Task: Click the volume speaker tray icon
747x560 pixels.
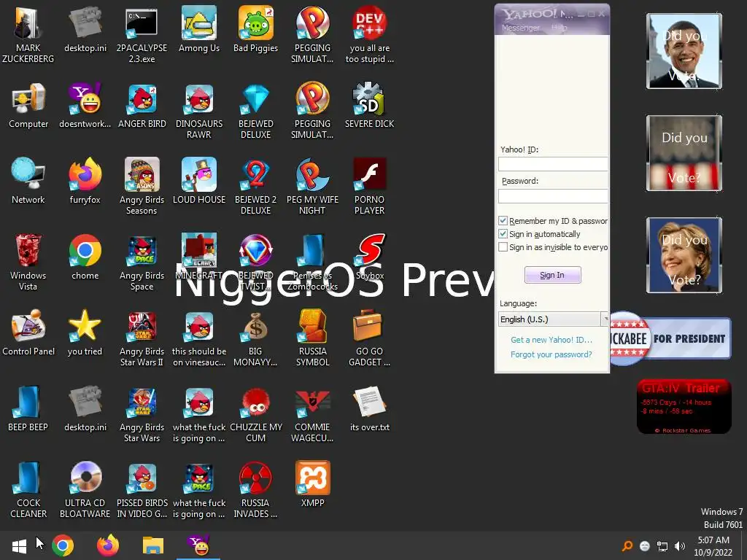Action: 680,545
